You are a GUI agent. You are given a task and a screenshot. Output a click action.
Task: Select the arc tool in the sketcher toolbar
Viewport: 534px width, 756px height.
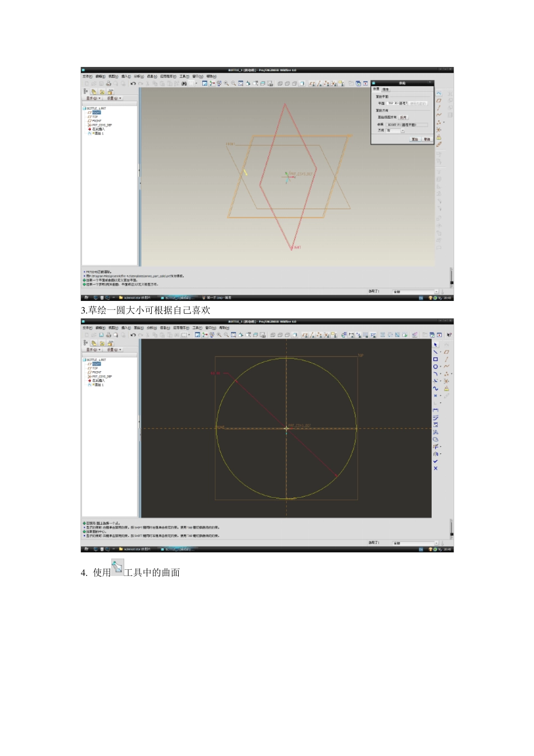[x=435, y=373]
